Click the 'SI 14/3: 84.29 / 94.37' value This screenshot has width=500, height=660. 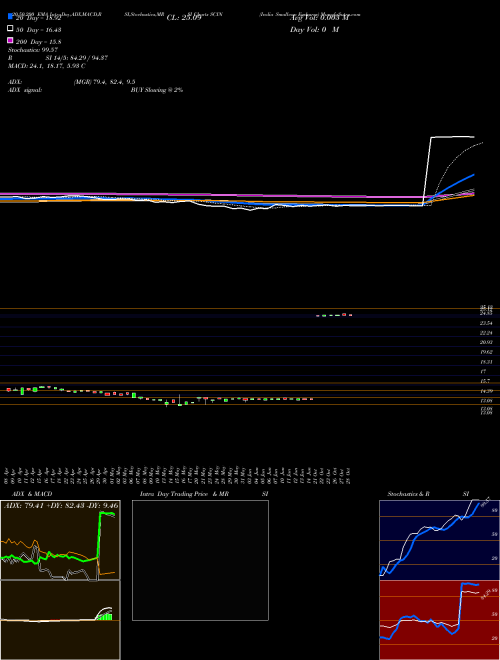(77, 58)
